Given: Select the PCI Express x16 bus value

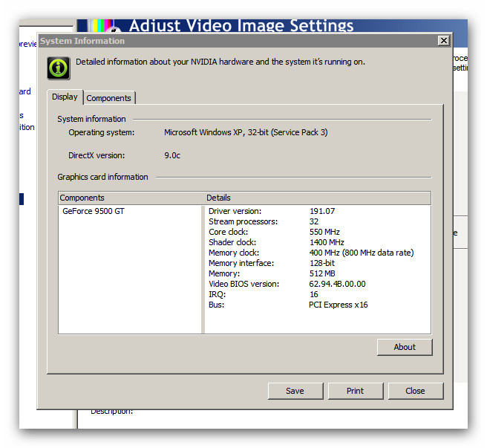Looking at the screenshot, I should pos(339,305).
